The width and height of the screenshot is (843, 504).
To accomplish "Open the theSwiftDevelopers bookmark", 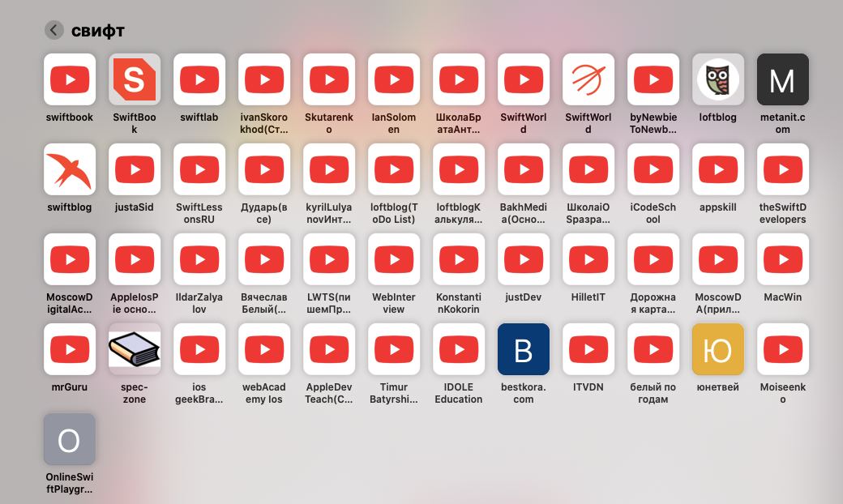I will click(783, 169).
